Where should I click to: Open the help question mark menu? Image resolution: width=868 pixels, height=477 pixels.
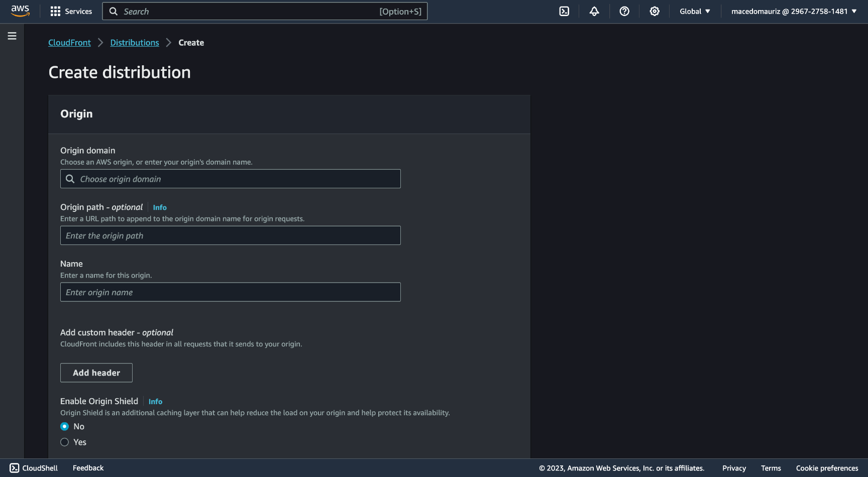click(x=624, y=11)
